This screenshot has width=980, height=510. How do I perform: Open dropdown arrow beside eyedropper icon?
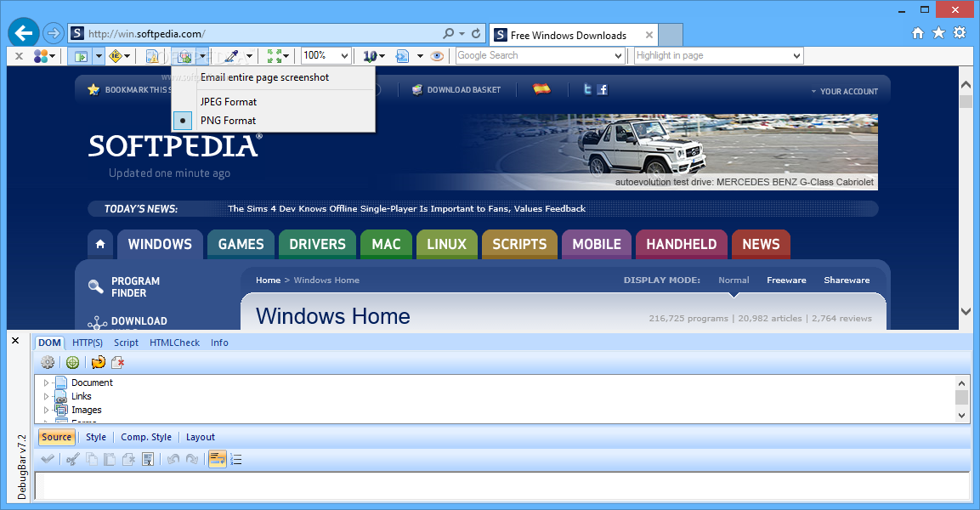tap(249, 56)
